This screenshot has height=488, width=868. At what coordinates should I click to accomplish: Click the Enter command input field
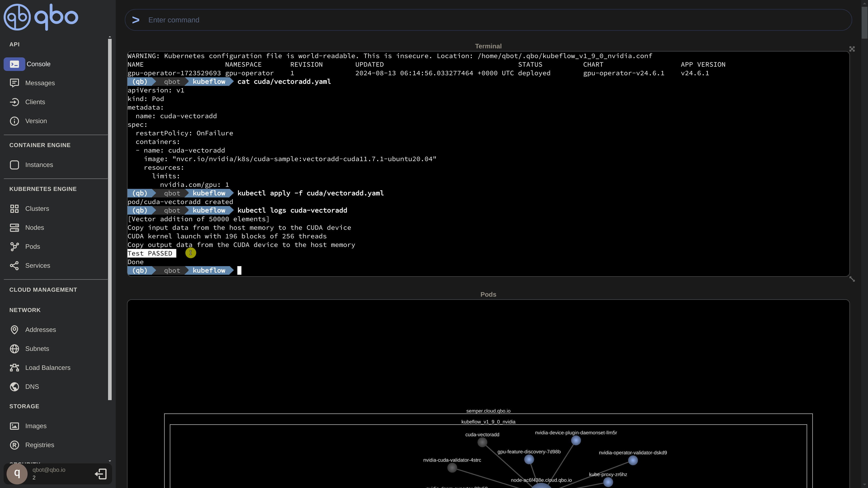(x=472, y=20)
